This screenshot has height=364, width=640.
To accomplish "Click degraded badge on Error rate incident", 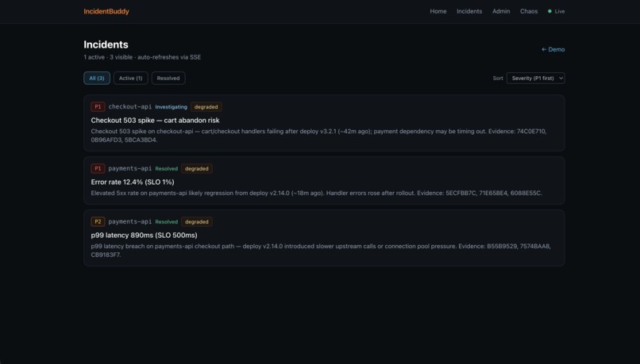I will coord(197,168).
